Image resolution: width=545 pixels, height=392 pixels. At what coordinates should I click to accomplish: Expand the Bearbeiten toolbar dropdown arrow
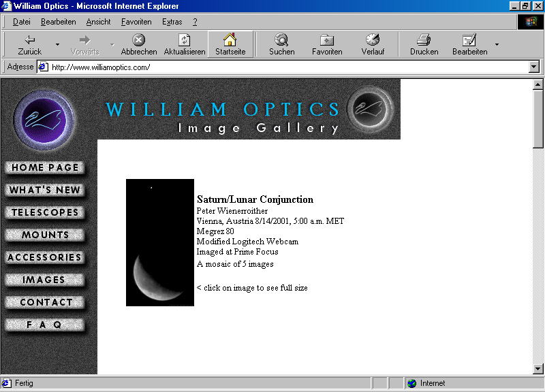497,44
